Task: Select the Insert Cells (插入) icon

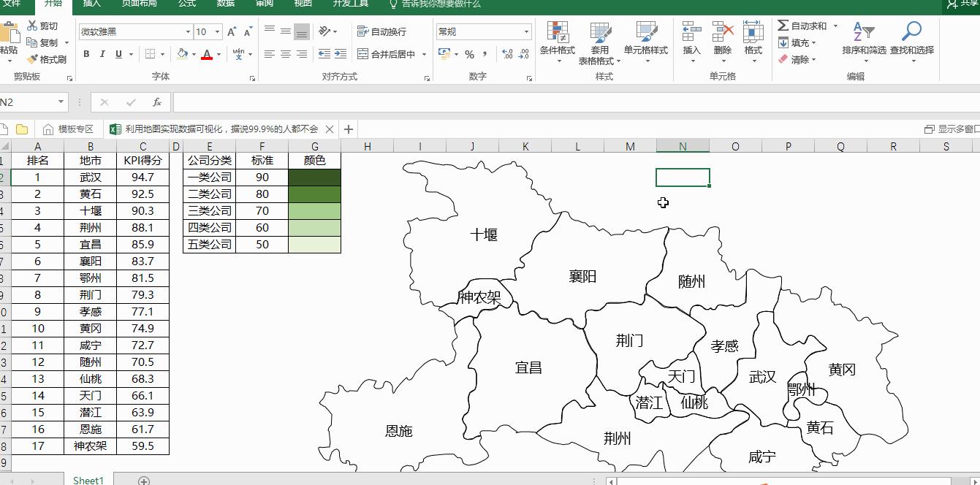Action: click(x=691, y=38)
